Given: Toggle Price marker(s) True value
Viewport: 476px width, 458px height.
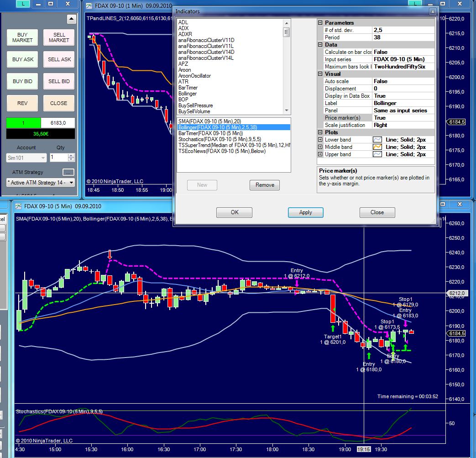Looking at the screenshot, I should 403,117.
